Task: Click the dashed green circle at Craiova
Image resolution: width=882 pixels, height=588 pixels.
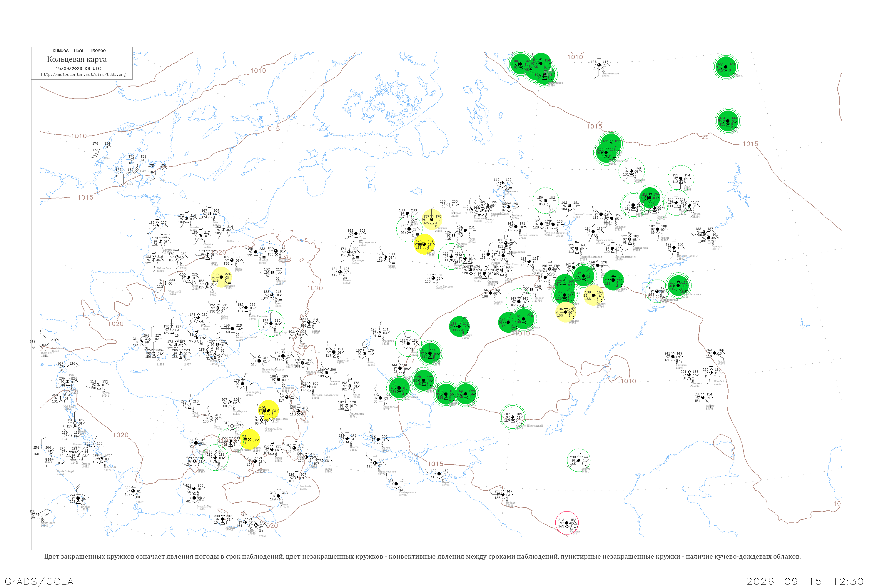Action: 215,457
